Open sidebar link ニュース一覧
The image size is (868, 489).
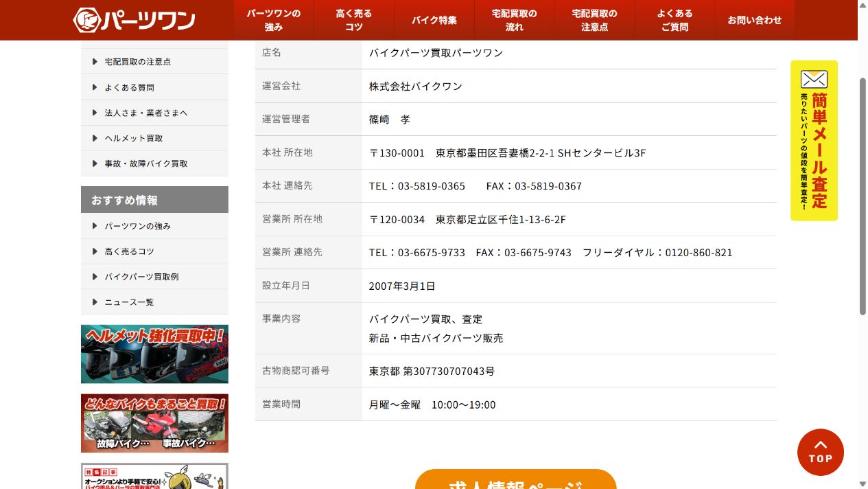tap(154, 302)
